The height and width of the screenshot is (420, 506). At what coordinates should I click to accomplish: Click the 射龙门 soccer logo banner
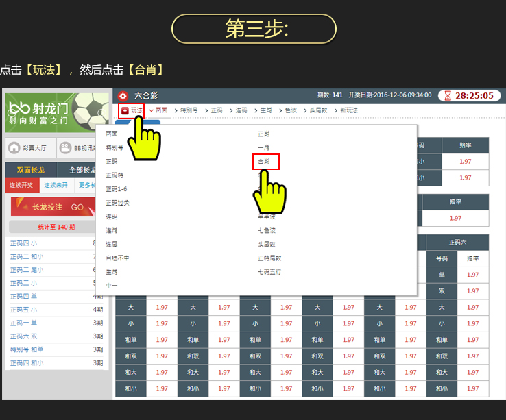point(57,112)
